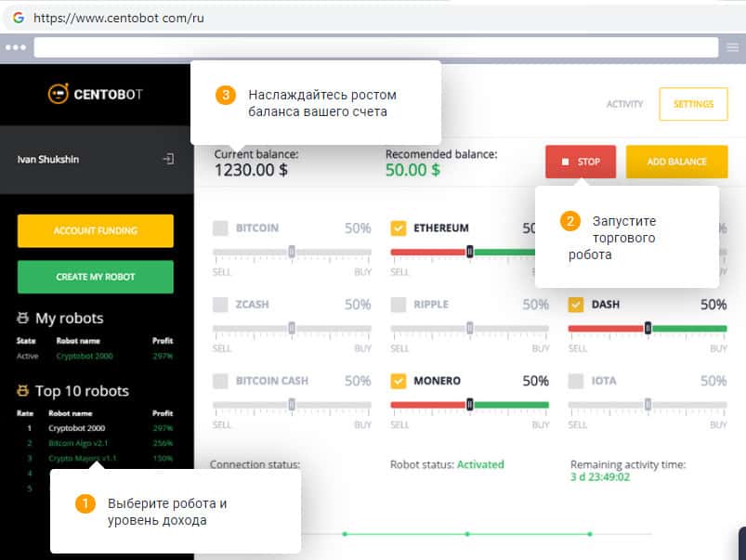Enable the Ripple checkbox
746x560 pixels.
(399, 305)
